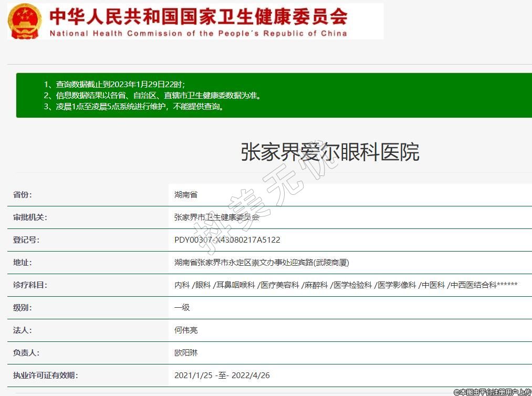Click the 级别 value 一级
The image size is (532, 396).
click(182, 308)
